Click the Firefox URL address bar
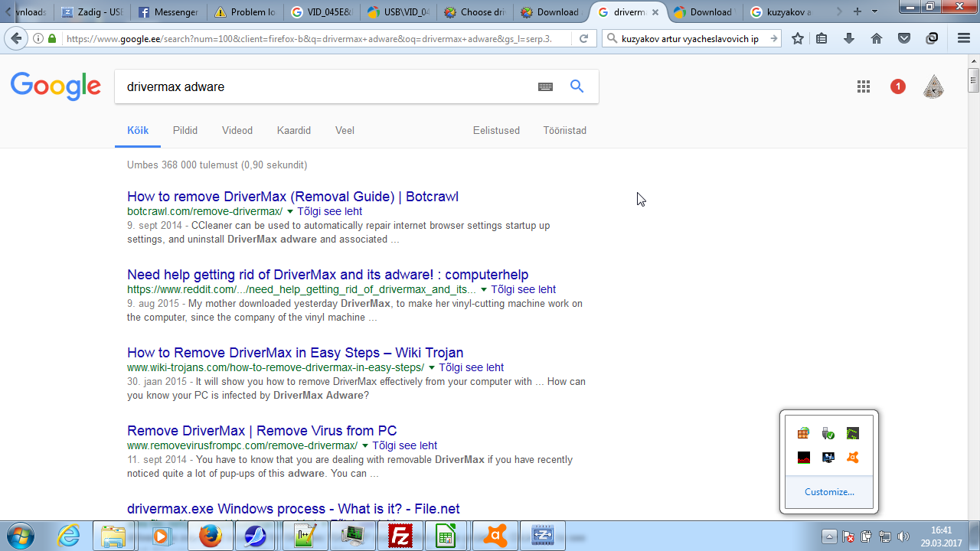 (x=306, y=38)
